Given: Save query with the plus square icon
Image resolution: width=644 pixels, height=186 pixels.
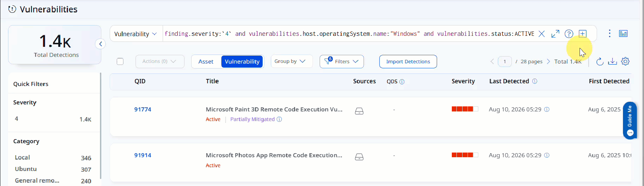Looking at the screenshot, I should 583,34.
